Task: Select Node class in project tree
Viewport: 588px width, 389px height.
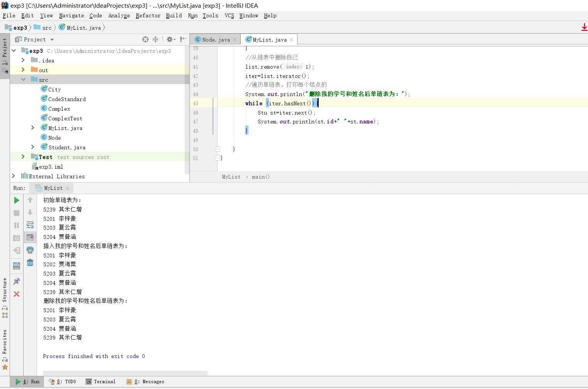Action: click(51, 137)
